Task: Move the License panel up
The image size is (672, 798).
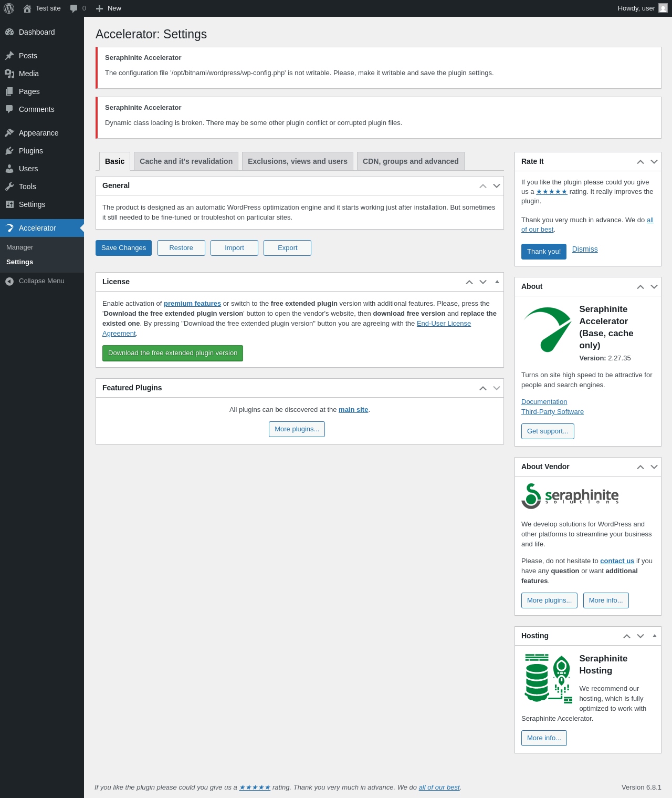Action: pos(469,282)
